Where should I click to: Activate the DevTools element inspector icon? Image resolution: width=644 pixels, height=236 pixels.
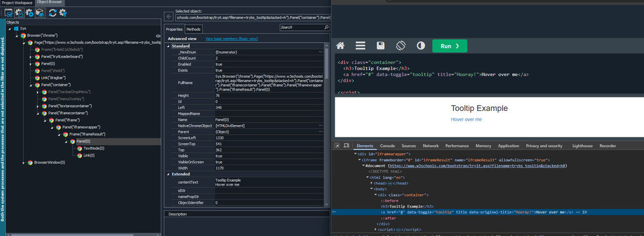coord(337,146)
